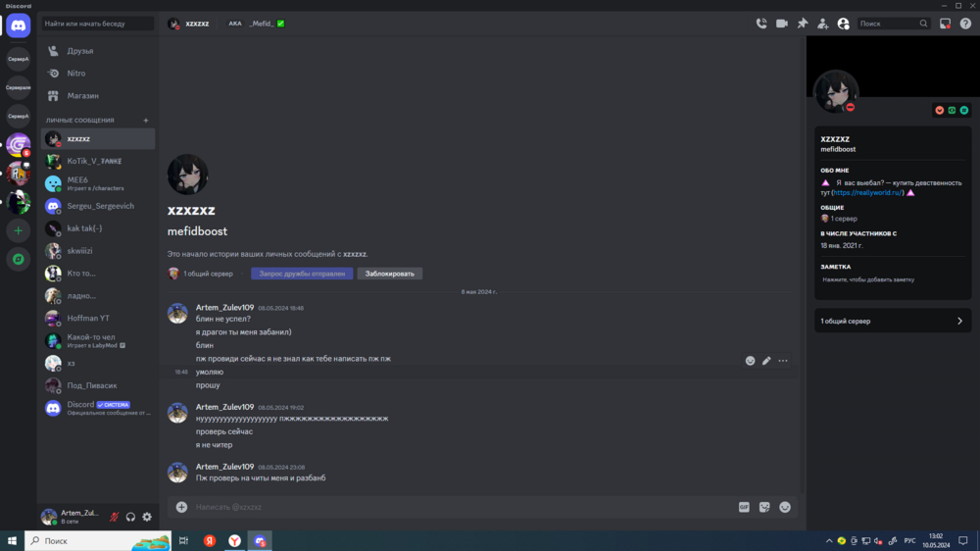Image resolution: width=980 pixels, height=551 pixels.
Task: Click the friend request sent button
Action: click(x=302, y=274)
